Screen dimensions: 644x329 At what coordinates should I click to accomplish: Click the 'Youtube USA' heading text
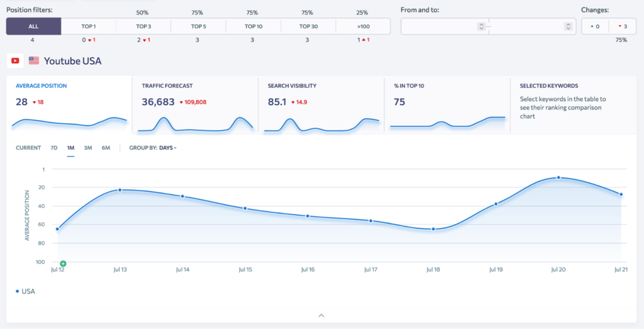point(73,61)
